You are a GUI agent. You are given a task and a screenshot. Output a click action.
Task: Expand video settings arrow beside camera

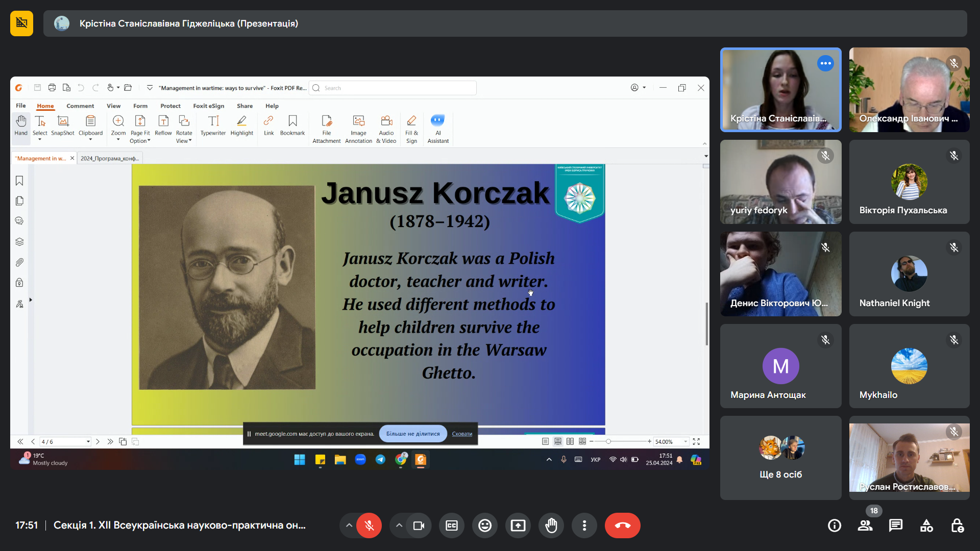click(x=399, y=525)
